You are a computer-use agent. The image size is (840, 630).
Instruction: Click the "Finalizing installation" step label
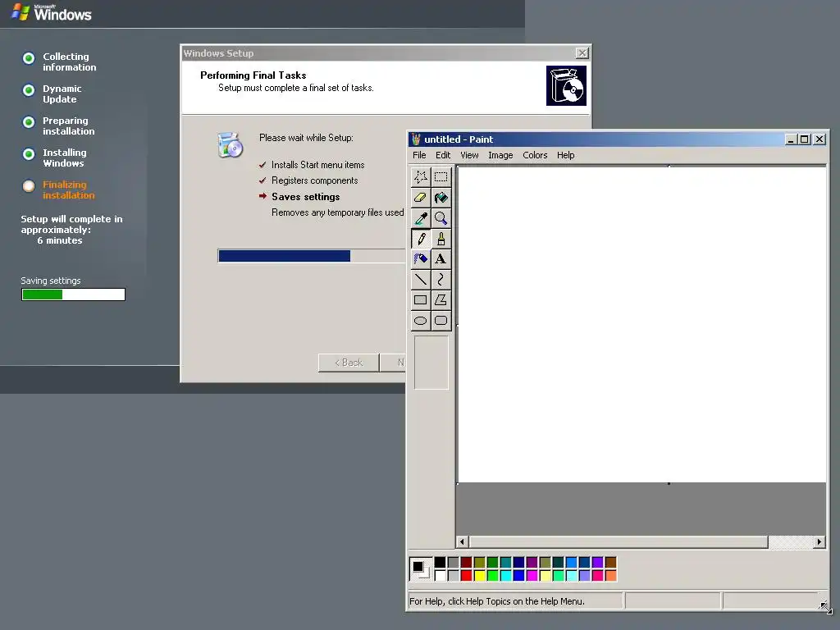coord(69,190)
